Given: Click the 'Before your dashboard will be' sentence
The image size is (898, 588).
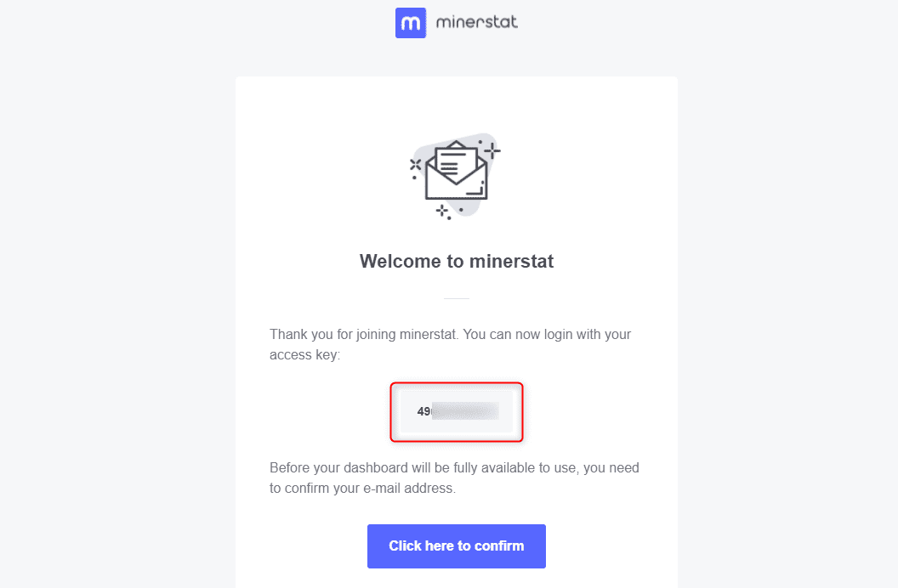Looking at the screenshot, I should click(454, 468).
